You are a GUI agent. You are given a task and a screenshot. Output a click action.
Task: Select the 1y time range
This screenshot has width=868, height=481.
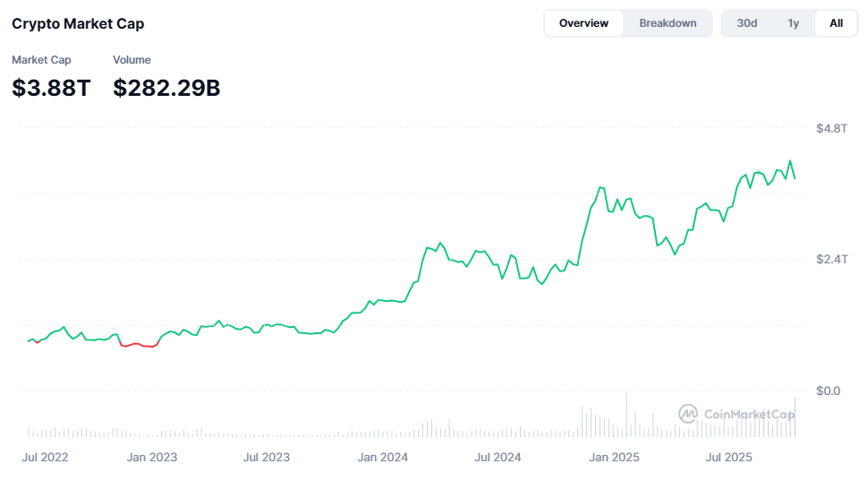pyautogui.click(x=793, y=23)
